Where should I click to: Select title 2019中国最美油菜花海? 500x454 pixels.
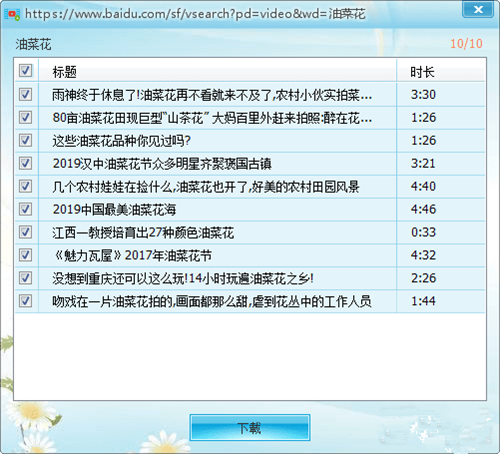point(114,210)
